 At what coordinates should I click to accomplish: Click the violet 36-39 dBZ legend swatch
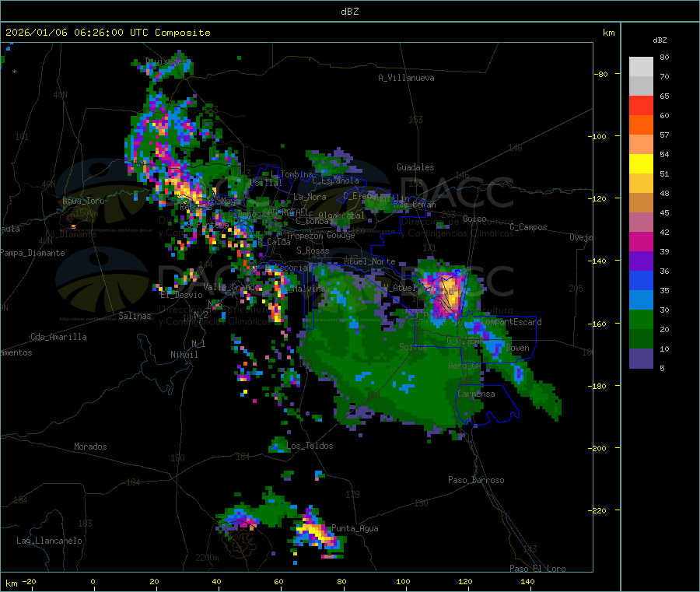(x=641, y=261)
